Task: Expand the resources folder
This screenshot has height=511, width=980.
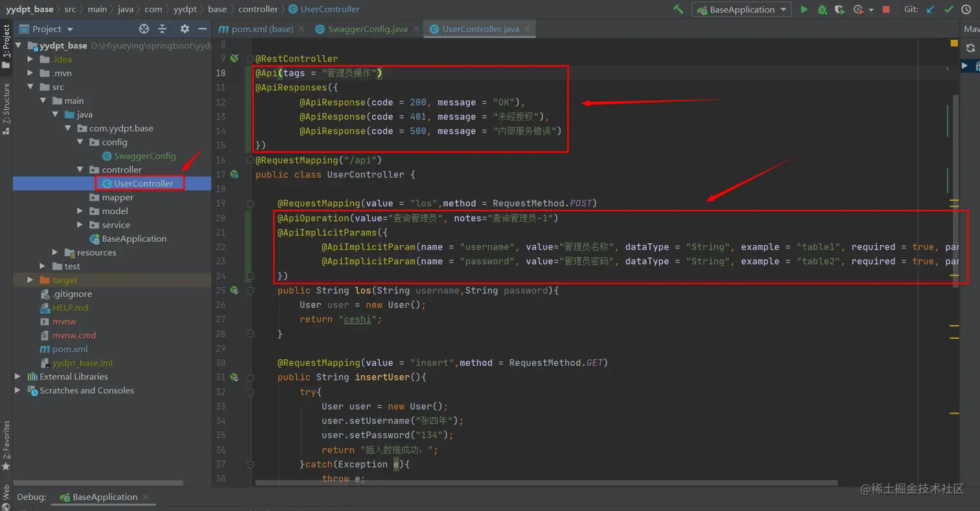Action: [55, 252]
